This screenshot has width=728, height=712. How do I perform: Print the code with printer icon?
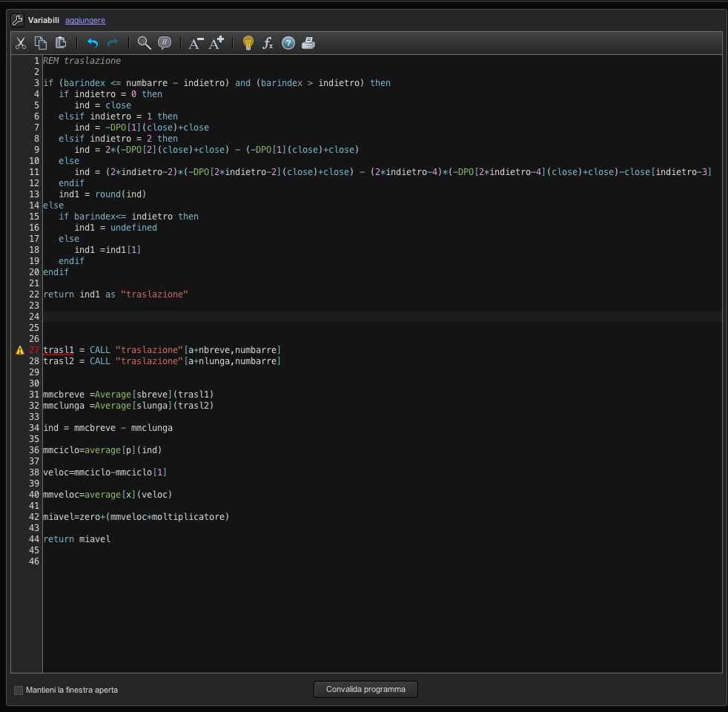pyautogui.click(x=308, y=43)
